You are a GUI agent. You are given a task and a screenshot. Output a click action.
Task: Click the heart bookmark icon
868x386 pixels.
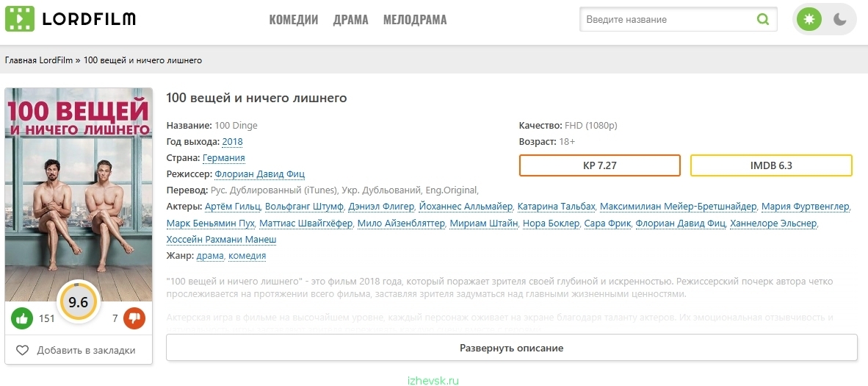click(x=22, y=351)
